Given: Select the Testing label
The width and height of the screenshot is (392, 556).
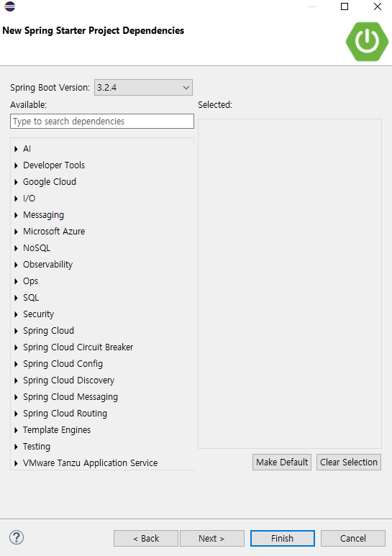Looking at the screenshot, I should click(x=37, y=447).
